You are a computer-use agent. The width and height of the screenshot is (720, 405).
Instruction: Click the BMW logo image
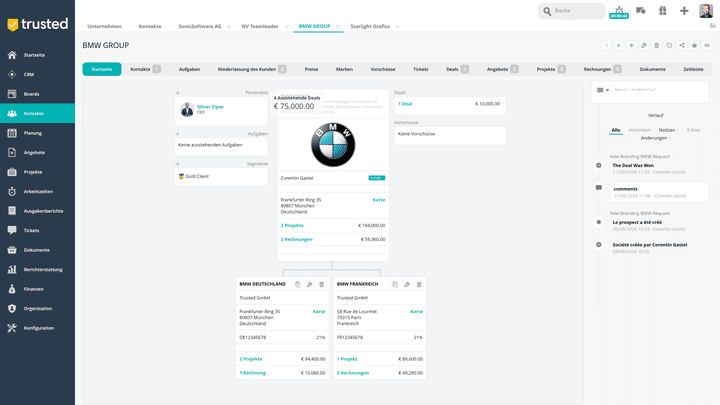(333, 146)
